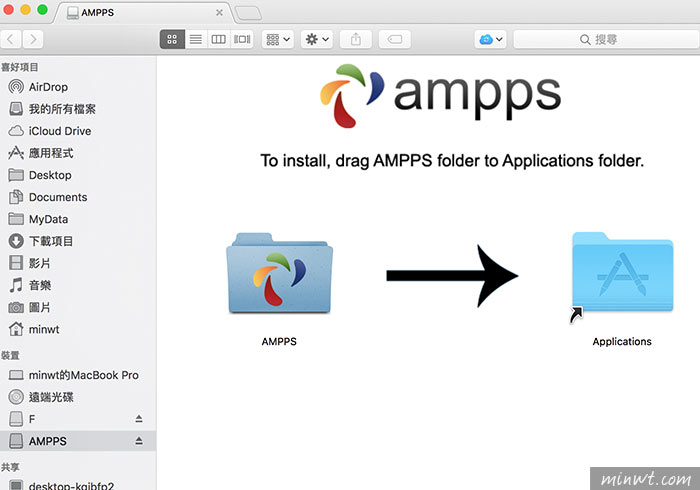Click the search field
The height and width of the screenshot is (490, 700).
click(x=606, y=39)
